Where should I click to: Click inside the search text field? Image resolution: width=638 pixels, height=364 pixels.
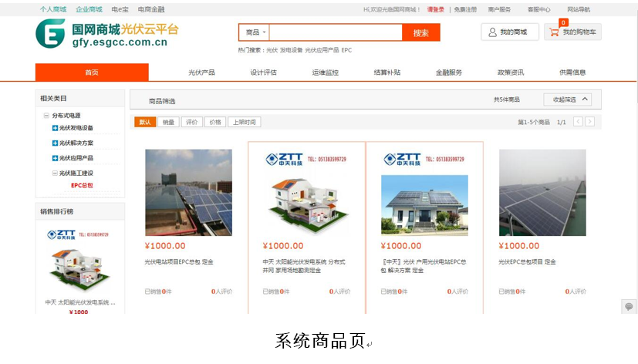tap(336, 32)
